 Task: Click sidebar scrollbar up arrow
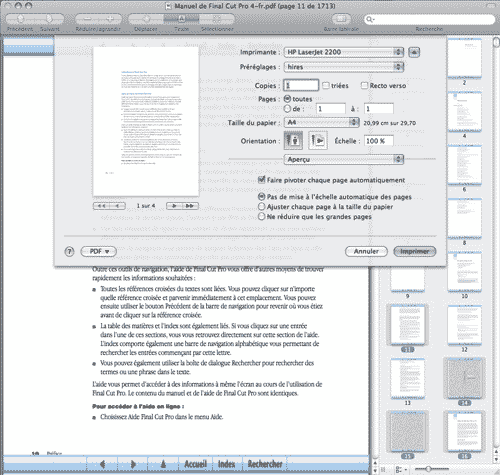(496, 451)
